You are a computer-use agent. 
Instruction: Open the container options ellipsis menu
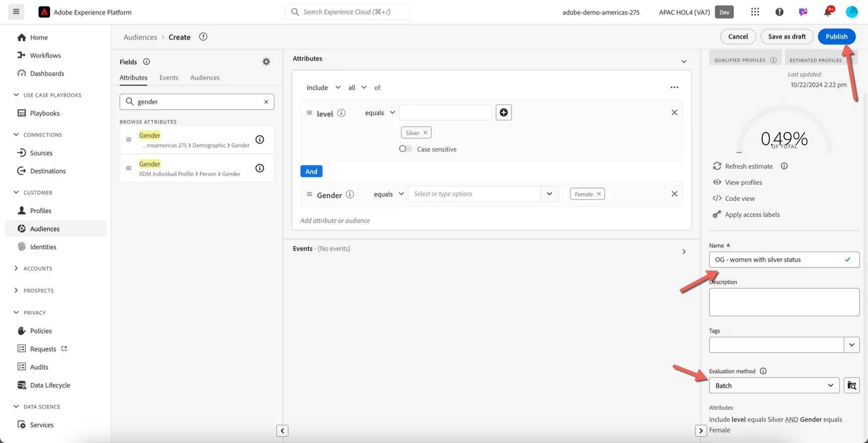pyautogui.click(x=674, y=87)
